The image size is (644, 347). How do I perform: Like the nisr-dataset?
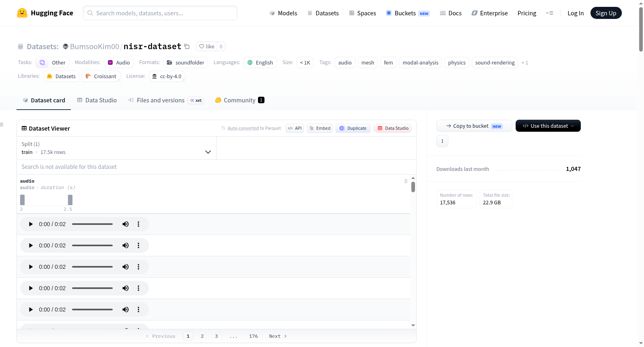[x=206, y=46]
